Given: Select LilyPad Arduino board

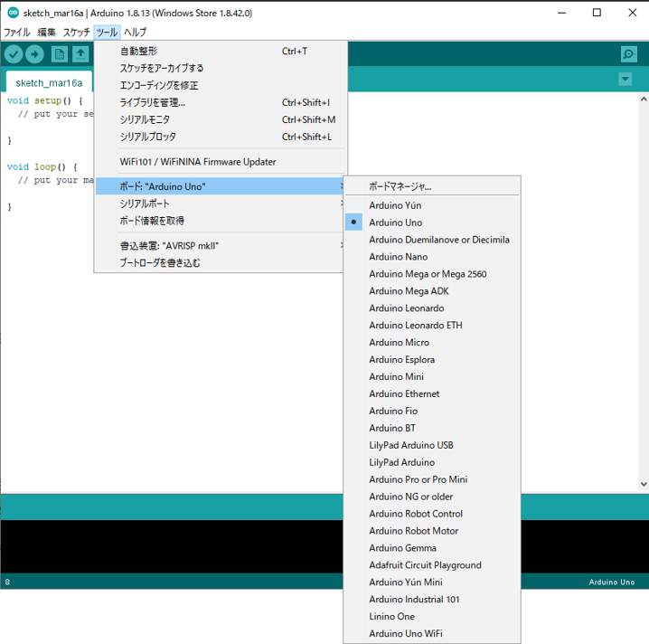Looking at the screenshot, I should [432, 462].
